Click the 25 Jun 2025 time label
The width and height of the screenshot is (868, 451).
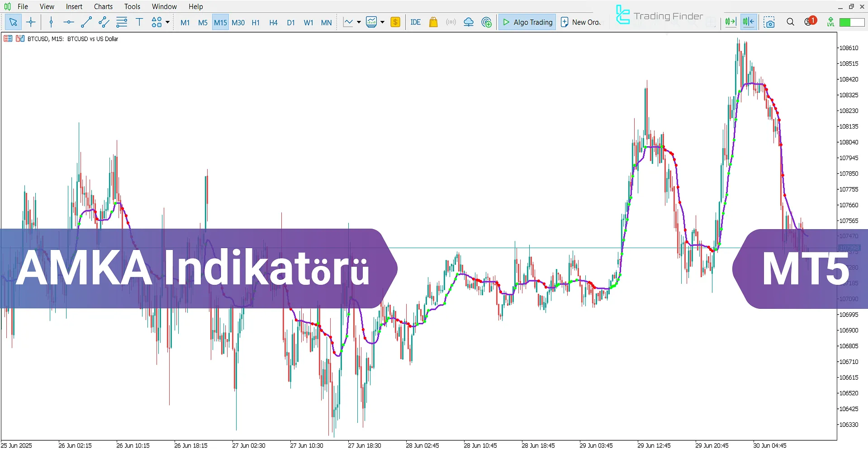pos(16,446)
